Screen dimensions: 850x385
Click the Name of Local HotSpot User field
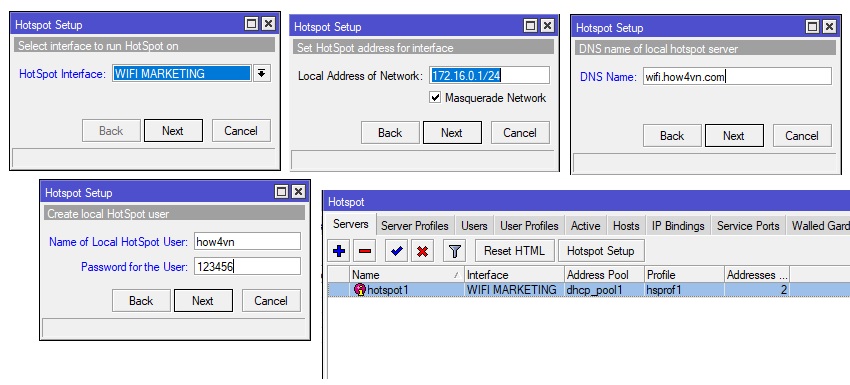click(x=247, y=241)
